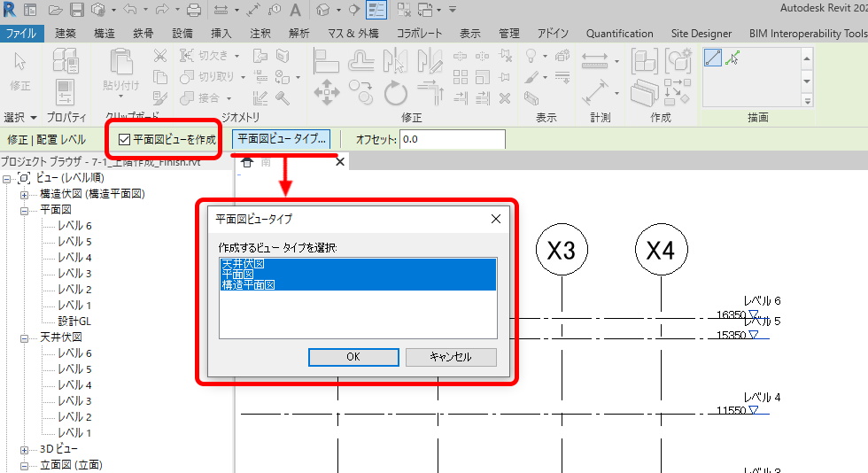Click OK in the 平面図ビュータイプ dialog
Screen dimensions: 868x473
tap(353, 357)
